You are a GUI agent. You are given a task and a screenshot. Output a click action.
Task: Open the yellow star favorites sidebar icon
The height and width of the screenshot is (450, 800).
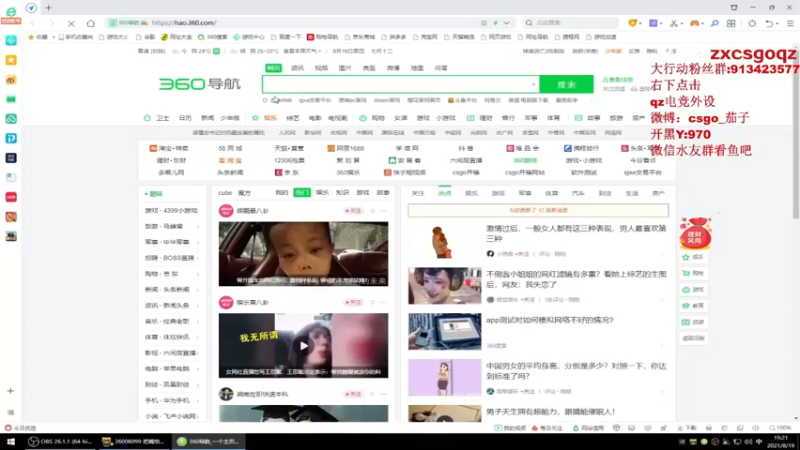tap(11, 60)
